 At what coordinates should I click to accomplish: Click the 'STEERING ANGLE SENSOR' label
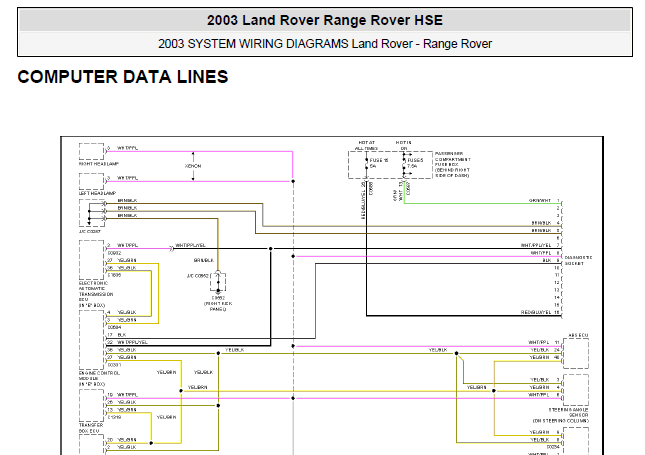point(561,416)
